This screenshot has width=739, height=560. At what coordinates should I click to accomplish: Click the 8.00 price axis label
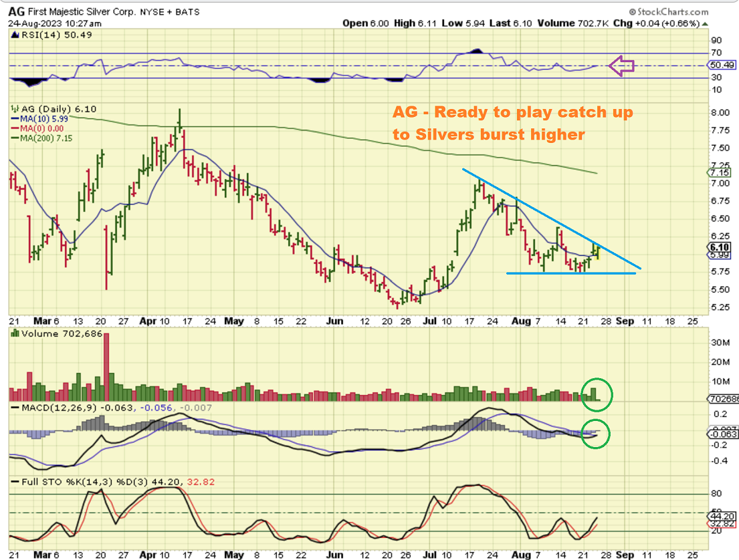click(x=720, y=112)
